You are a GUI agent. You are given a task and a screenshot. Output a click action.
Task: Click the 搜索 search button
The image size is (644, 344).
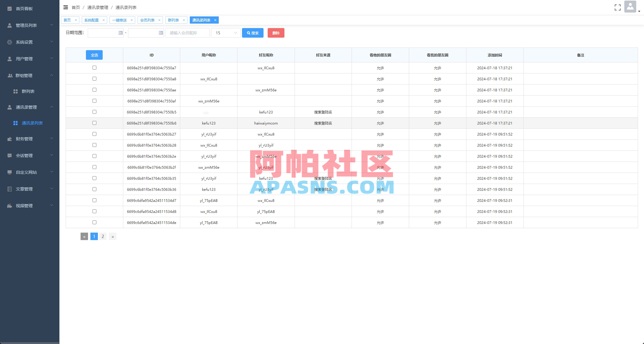tap(253, 33)
